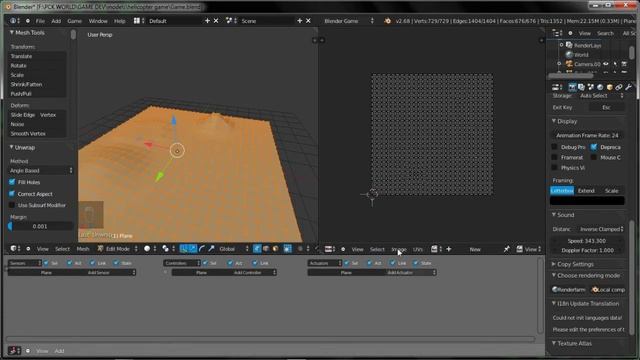Toggle the 3D manipulator axes icon
This screenshot has width=640, height=360.
coord(184,249)
